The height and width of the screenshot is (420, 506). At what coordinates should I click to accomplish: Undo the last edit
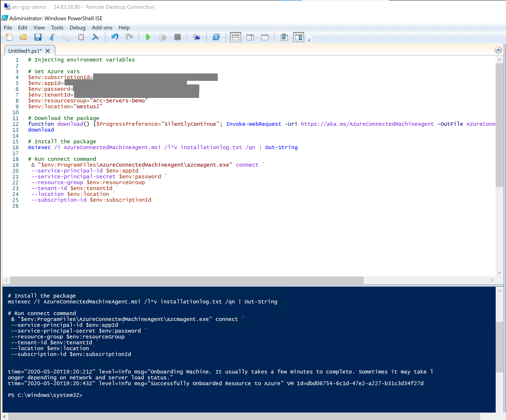pyautogui.click(x=115, y=37)
